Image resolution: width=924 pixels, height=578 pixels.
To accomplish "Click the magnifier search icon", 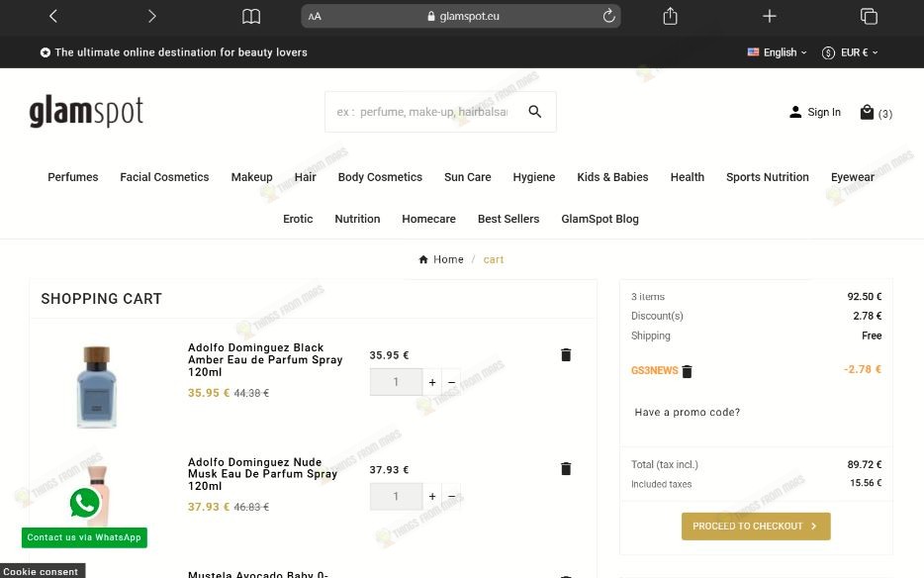I will (534, 112).
